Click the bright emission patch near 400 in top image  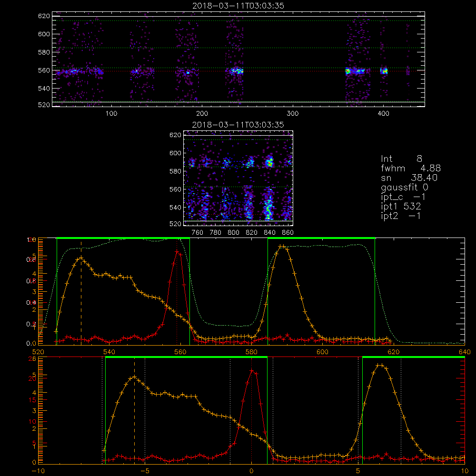tap(384, 71)
